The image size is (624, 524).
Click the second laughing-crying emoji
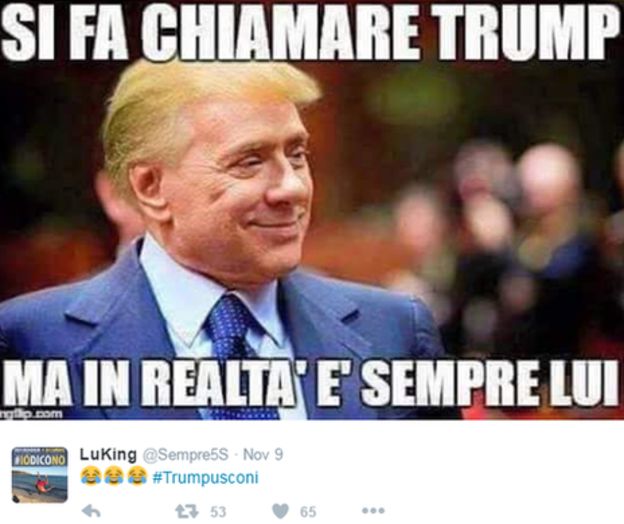[113, 476]
